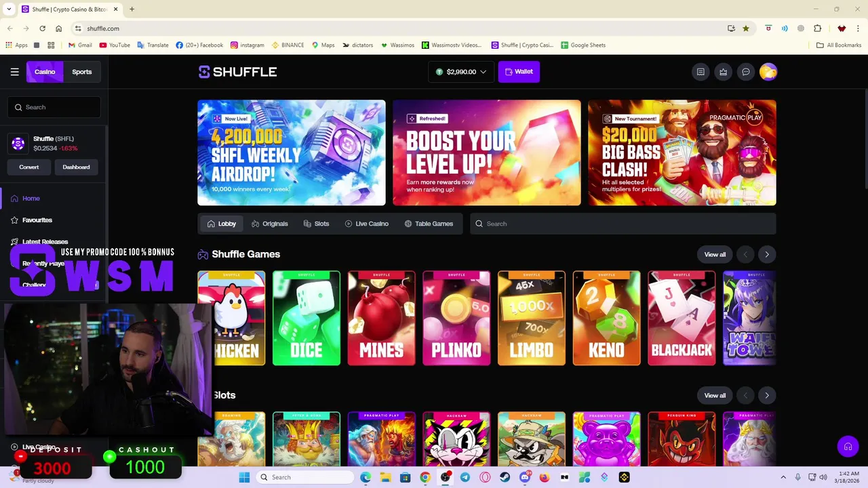Click the Shuffle logo in header

coord(237,72)
